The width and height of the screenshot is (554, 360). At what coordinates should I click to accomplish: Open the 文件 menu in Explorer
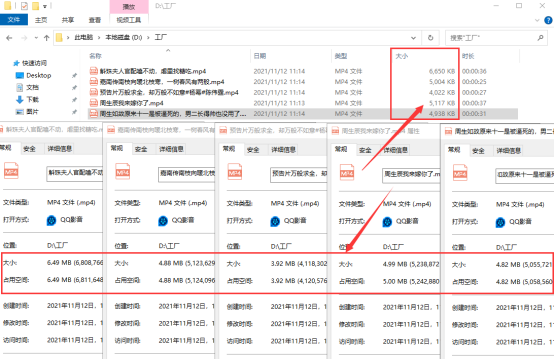pos(14,20)
